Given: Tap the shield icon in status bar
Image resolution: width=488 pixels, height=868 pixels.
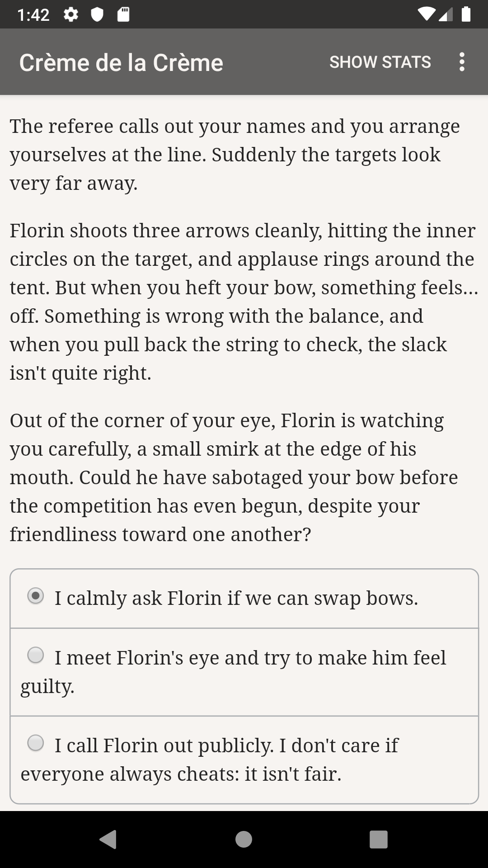Looking at the screenshot, I should tap(97, 15).
